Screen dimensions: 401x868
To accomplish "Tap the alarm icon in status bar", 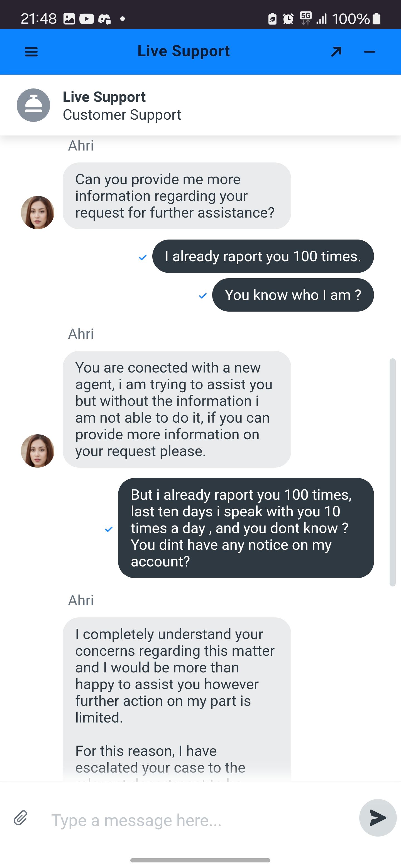I will tap(288, 19).
